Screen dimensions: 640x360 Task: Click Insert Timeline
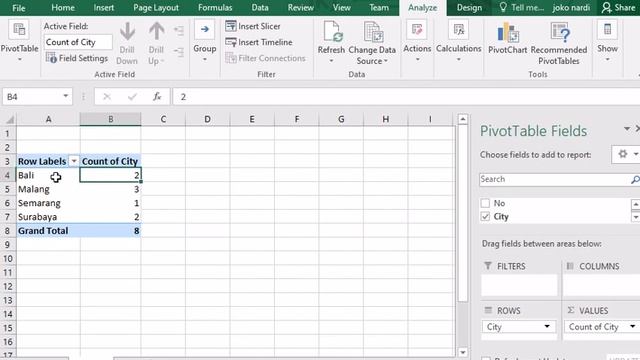click(259, 42)
